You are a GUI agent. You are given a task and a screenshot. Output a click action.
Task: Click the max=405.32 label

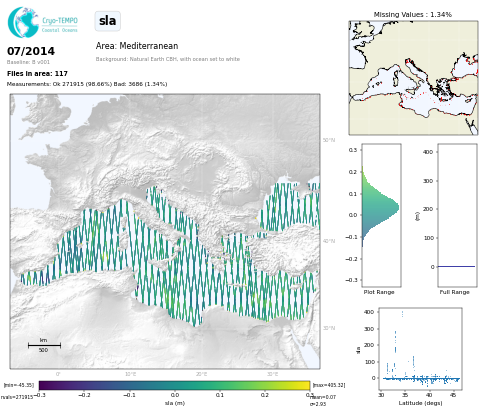(329, 385)
